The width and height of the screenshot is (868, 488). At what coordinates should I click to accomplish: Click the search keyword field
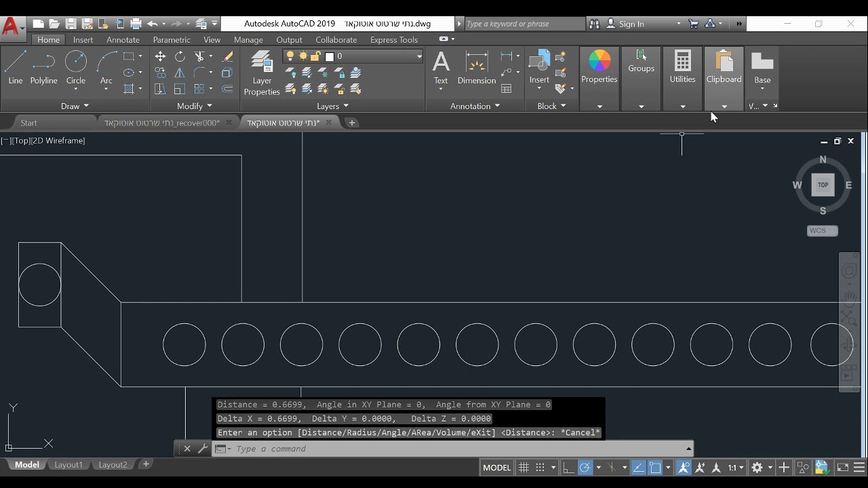pyautogui.click(x=524, y=24)
